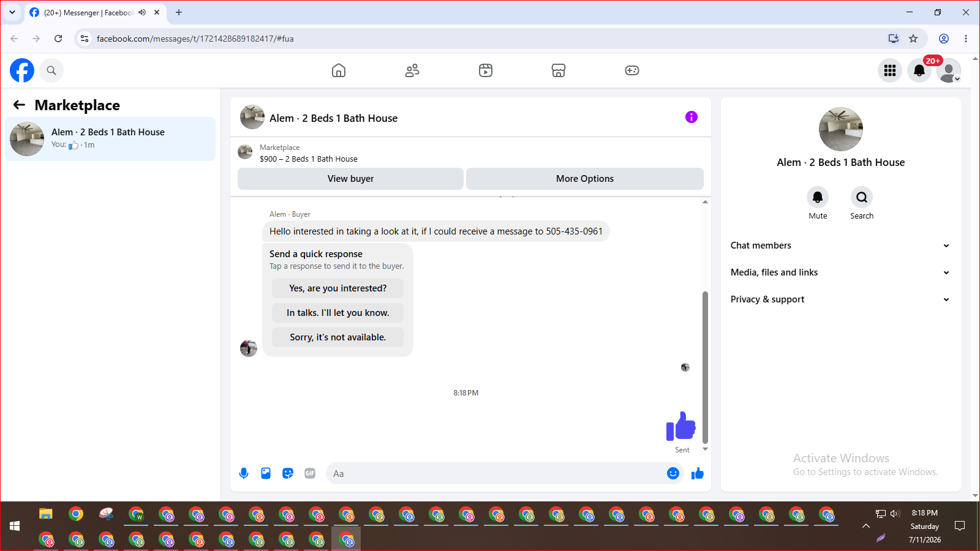Mute the conversation with bell icon
Image resolution: width=980 pixels, height=551 pixels.
click(x=818, y=197)
